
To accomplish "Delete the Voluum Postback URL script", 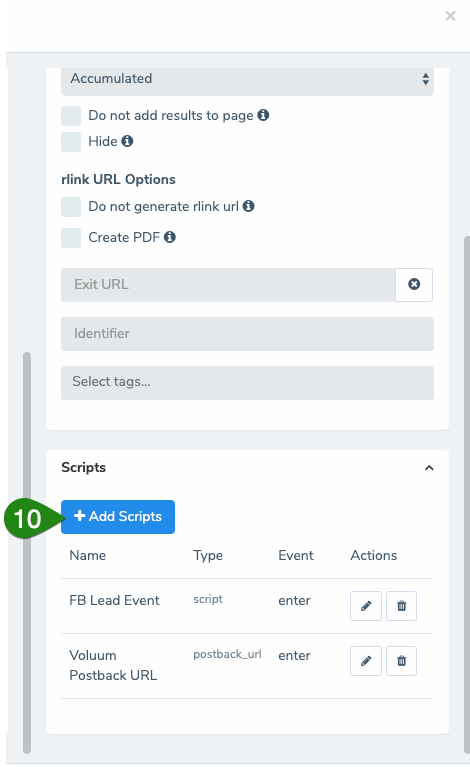I will tap(402, 661).
